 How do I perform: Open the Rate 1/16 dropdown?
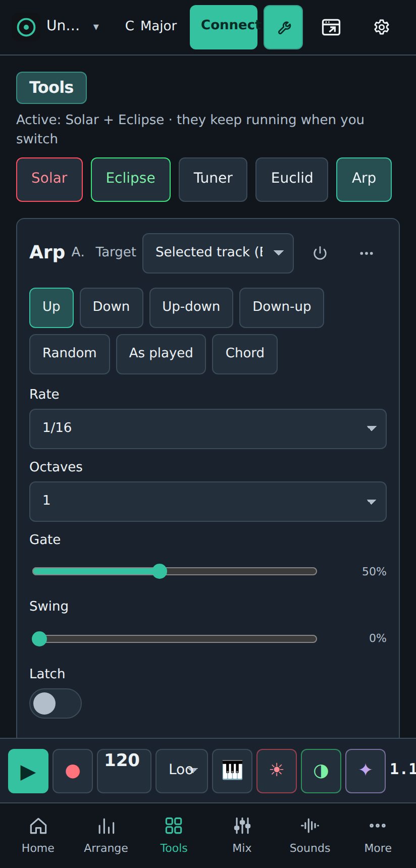coord(208,429)
